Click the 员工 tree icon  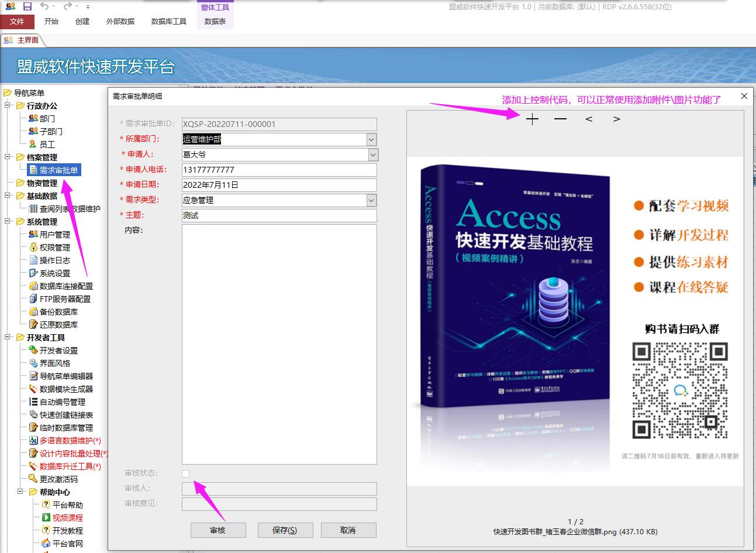33,144
